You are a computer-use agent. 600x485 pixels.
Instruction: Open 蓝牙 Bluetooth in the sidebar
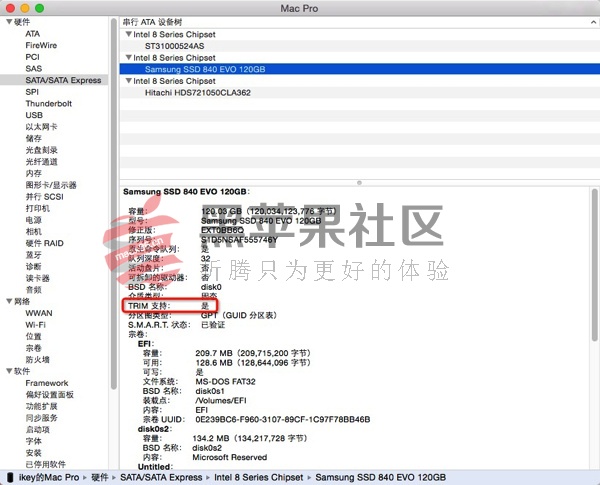34,255
